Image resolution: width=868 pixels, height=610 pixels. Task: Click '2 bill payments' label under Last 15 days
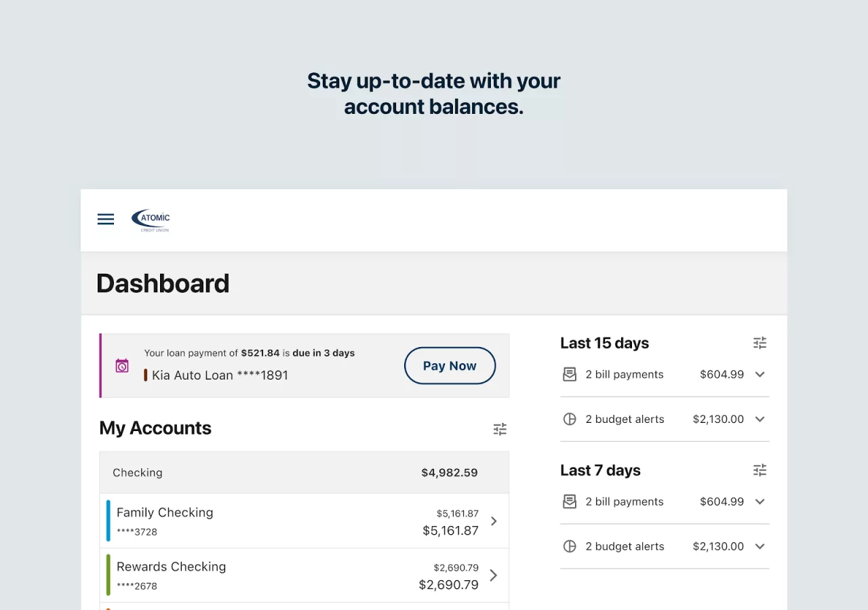tap(625, 374)
